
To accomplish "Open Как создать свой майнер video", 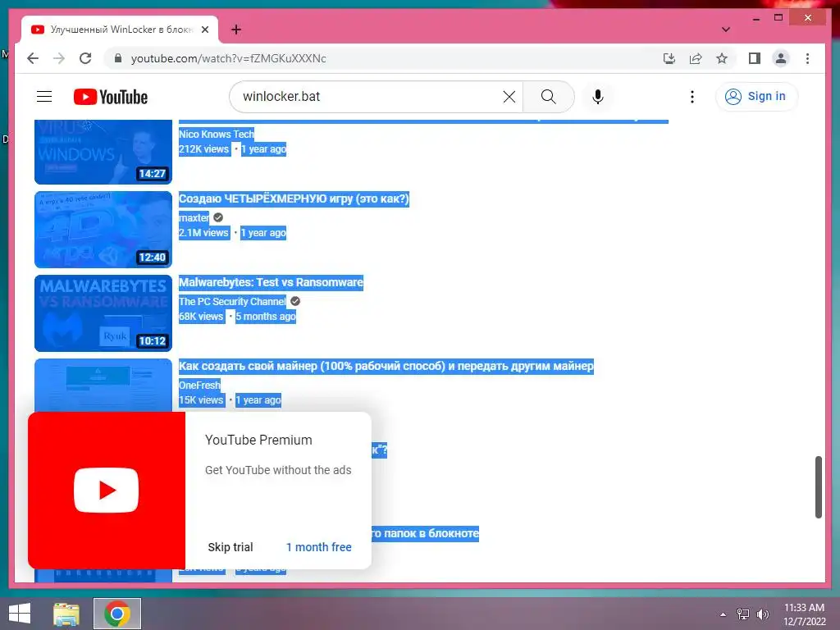I will coord(386,366).
